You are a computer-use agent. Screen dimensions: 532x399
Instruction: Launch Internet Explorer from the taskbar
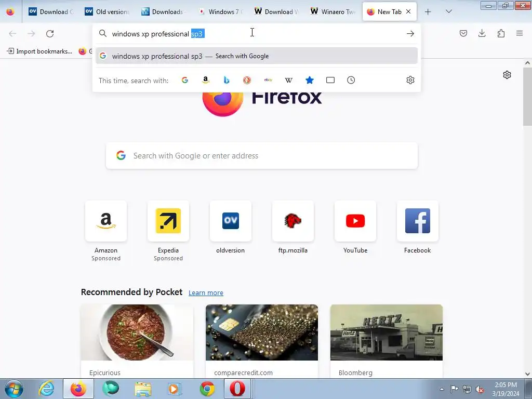tap(46, 389)
